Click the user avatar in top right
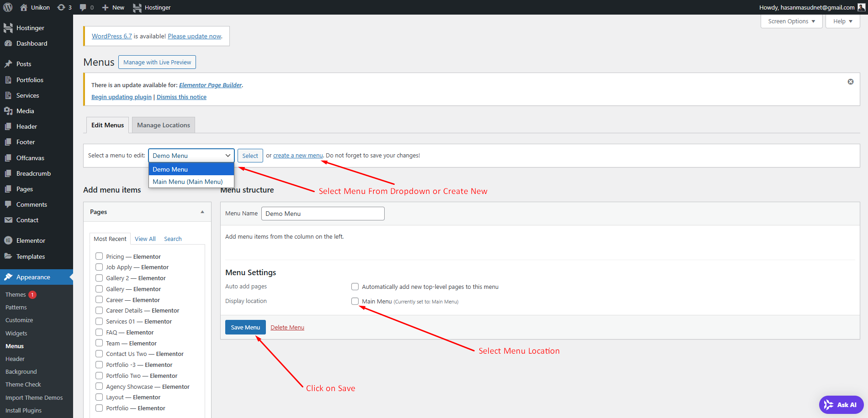This screenshot has height=418, width=868. click(x=861, y=7)
